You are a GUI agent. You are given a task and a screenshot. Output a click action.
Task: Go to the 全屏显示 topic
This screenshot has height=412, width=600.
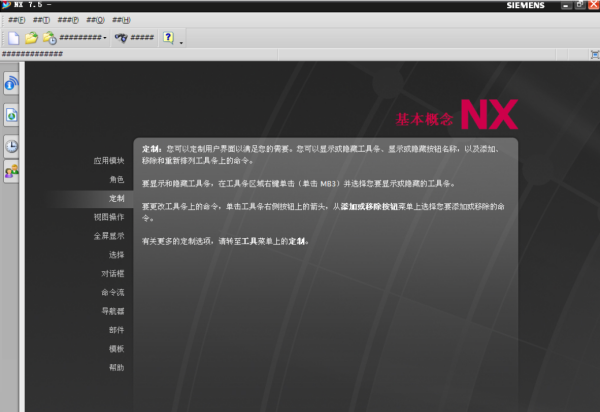pyautogui.click(x=108, y=236)
